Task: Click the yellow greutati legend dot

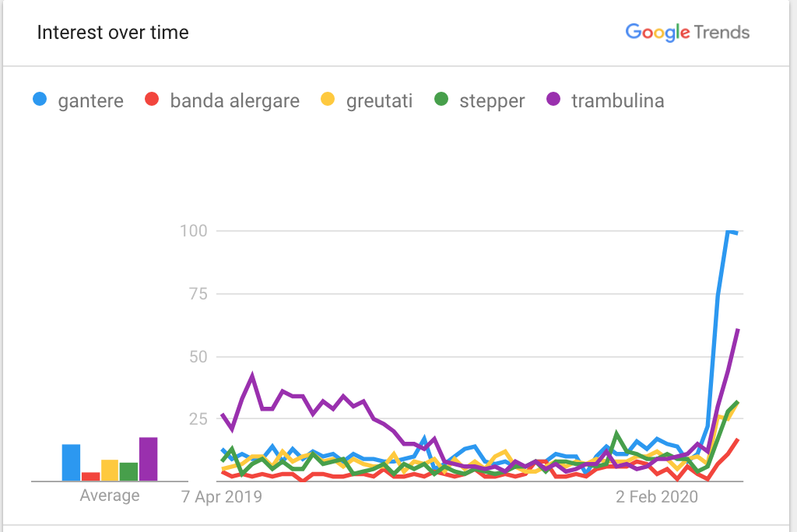Action: coord(328,99)
